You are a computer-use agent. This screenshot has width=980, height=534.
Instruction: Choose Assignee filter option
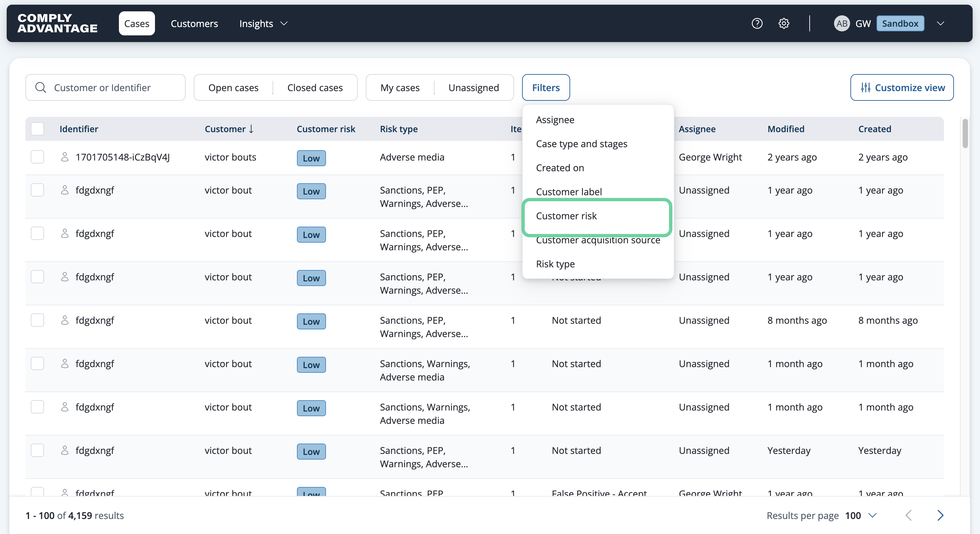598,120
